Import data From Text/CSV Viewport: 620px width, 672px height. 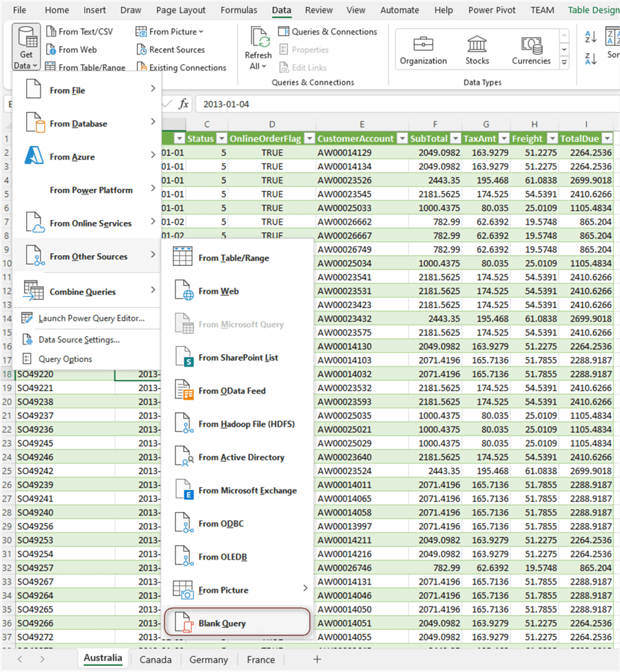78,32
